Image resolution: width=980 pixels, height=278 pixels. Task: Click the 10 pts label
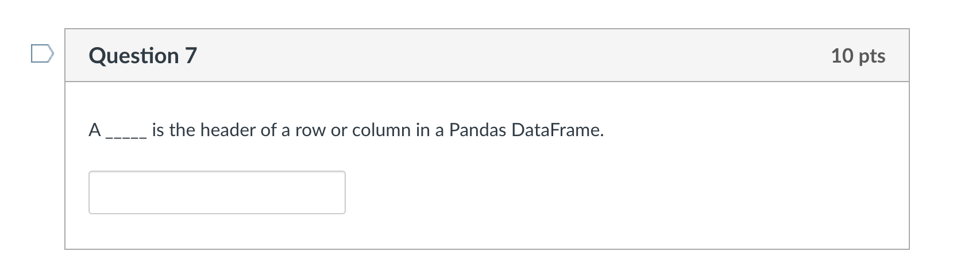pyautogui.click(x=858, y=56)
